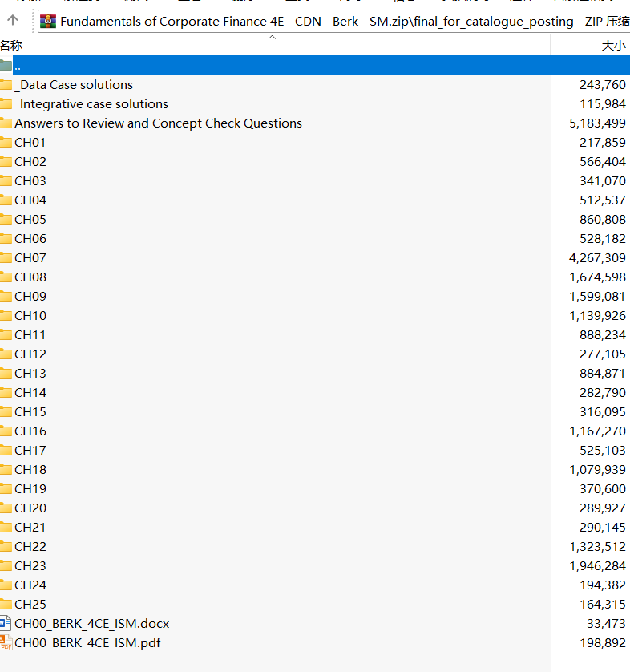Screen dimensions: 630x672
Task: Select the _Data Case solutions folder
Action: coord(74,85)
